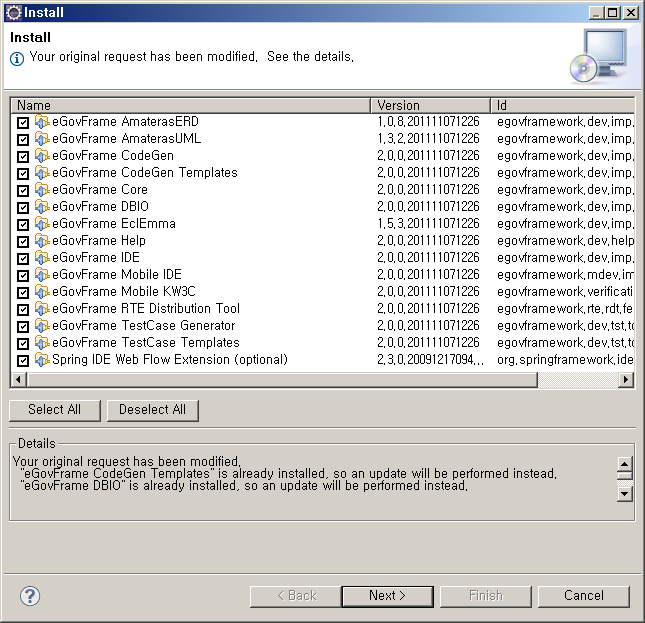Uncheck the eGovFrame DBIO checkbox
This screenshot has height=623, width=645.
click(23, 207)
